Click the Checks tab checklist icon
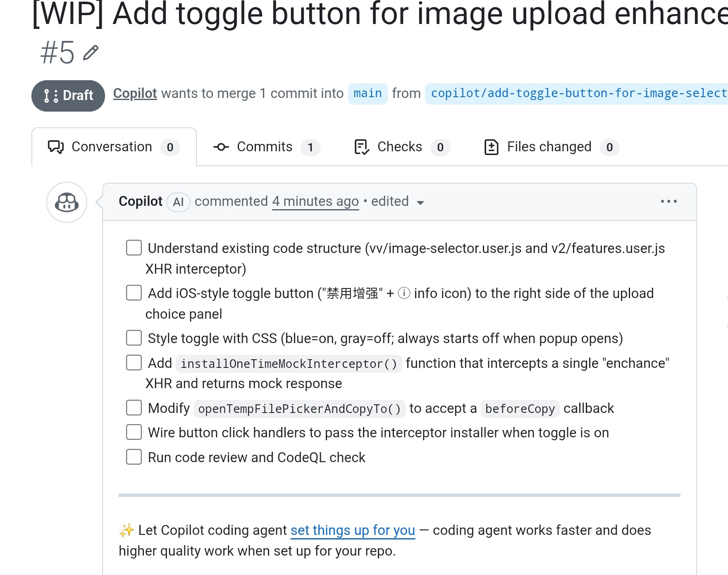 [x=362, y=147]
